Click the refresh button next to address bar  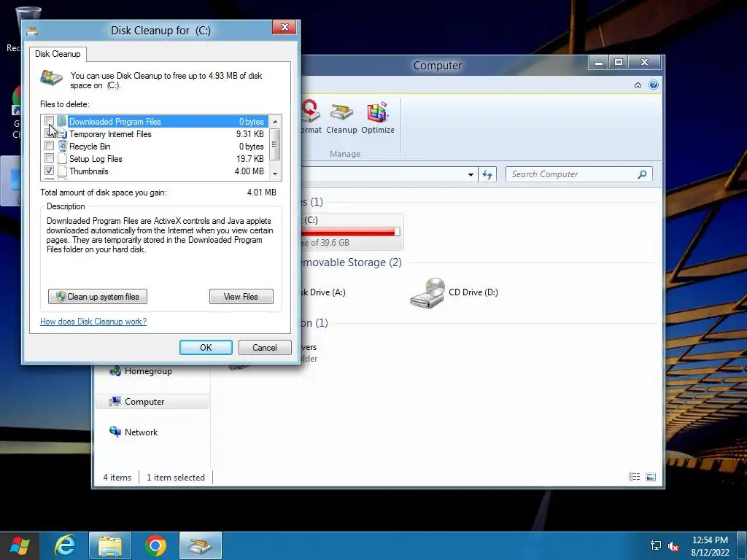click(487, 174)
